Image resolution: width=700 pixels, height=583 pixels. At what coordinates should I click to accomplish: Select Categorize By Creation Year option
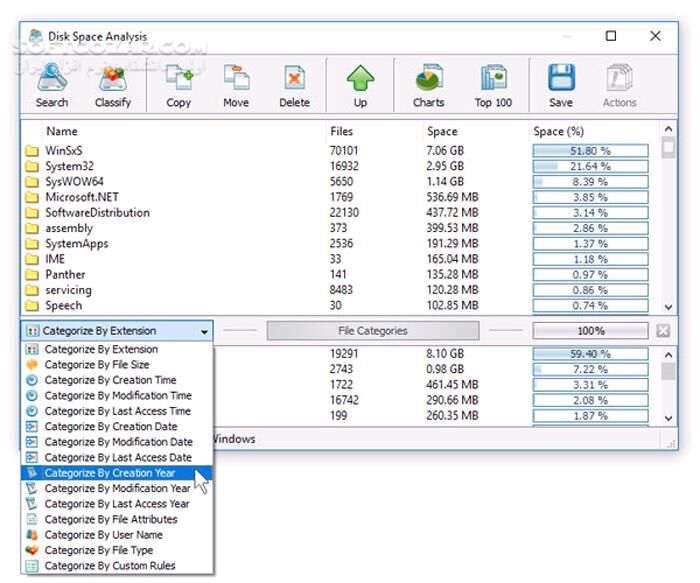(x=109, y=473)
